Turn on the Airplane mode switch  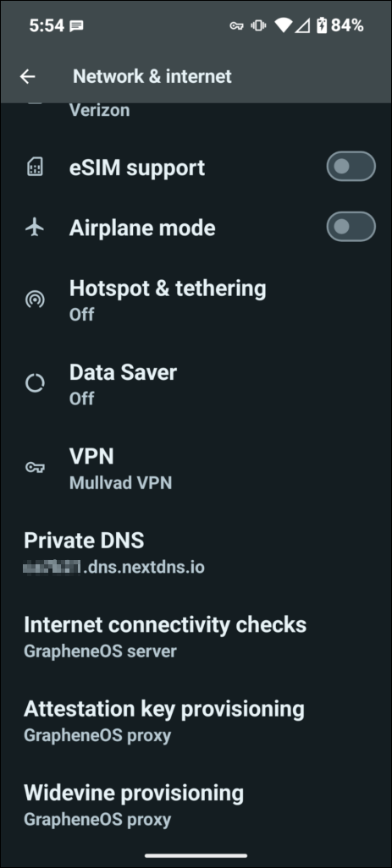tap(351, 227)
